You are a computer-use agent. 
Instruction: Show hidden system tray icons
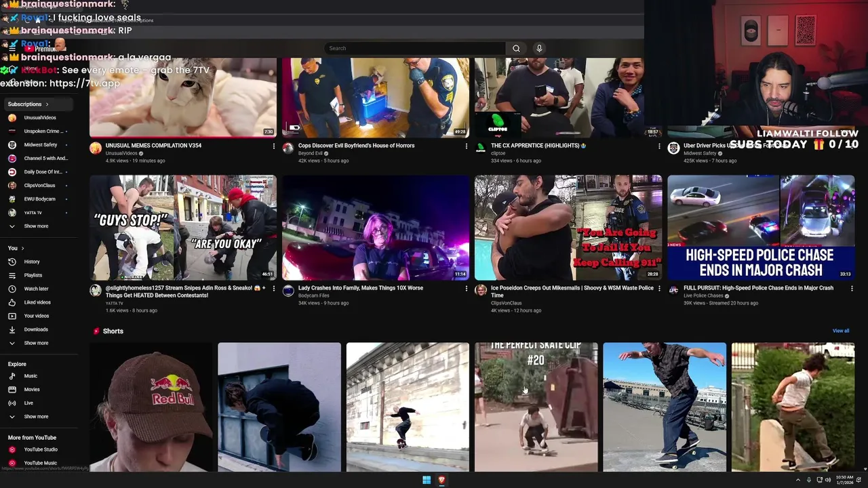click(x=797, y=480)
